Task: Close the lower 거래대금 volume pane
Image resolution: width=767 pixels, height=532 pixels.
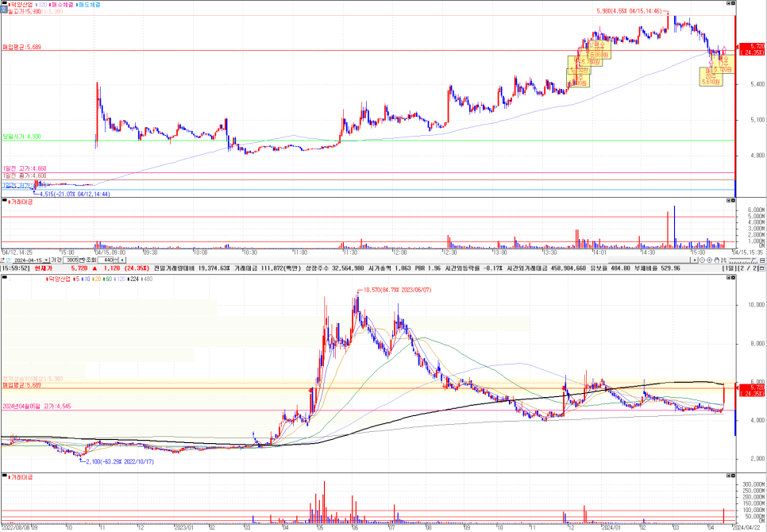Action: point(732,475)
